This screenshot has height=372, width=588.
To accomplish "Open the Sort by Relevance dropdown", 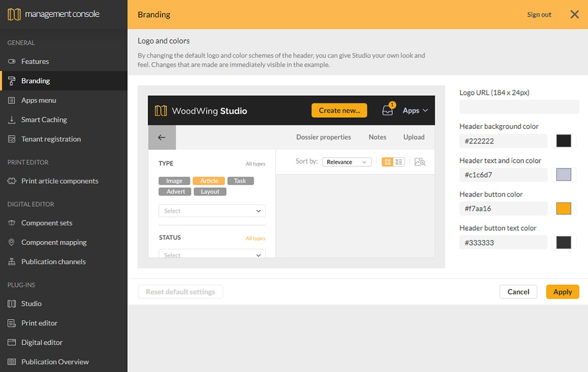I will tap(347, 162).
